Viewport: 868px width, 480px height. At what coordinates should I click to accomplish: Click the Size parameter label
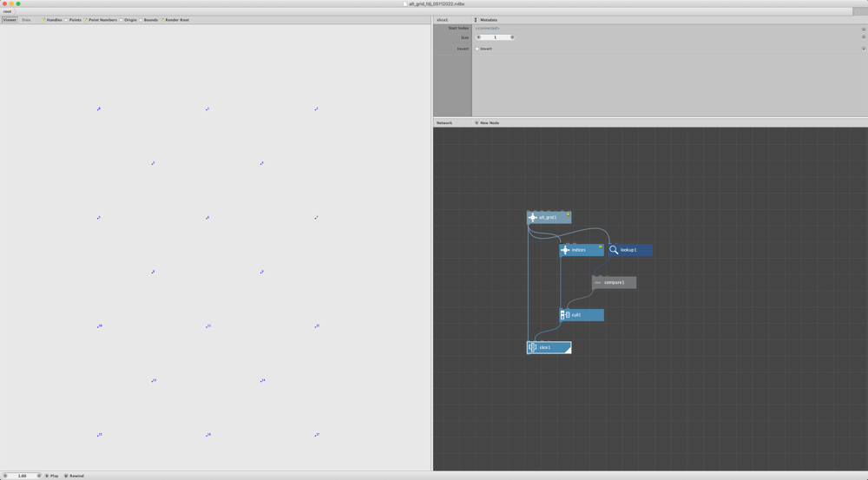pos(464,37)
